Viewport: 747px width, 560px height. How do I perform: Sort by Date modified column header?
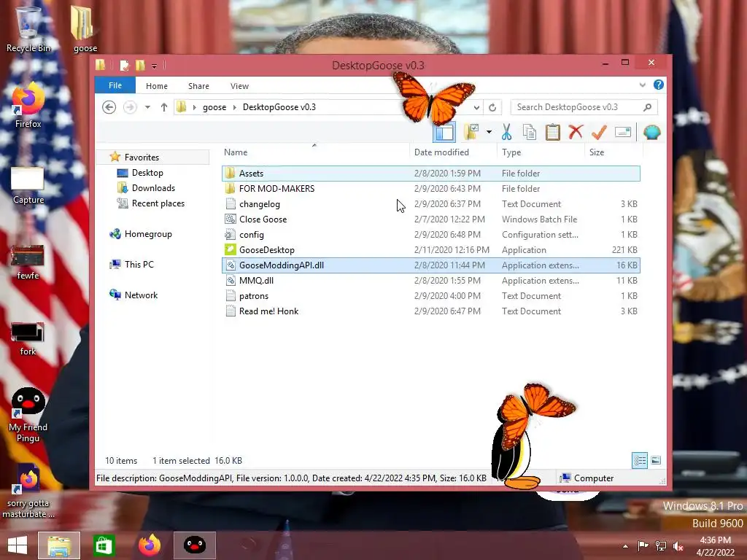pos(452,152)
